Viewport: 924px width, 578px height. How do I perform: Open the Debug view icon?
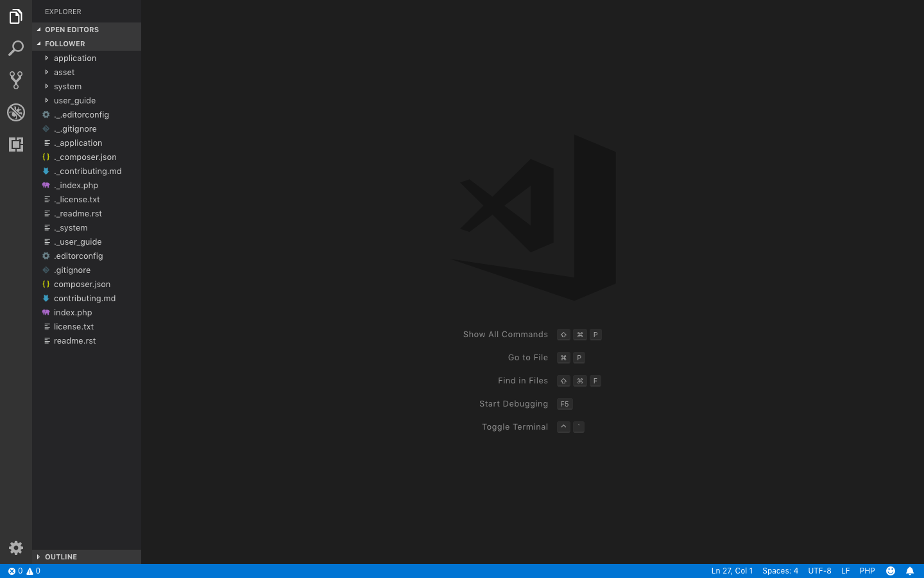pyautogui.click(x=16, y=112)
